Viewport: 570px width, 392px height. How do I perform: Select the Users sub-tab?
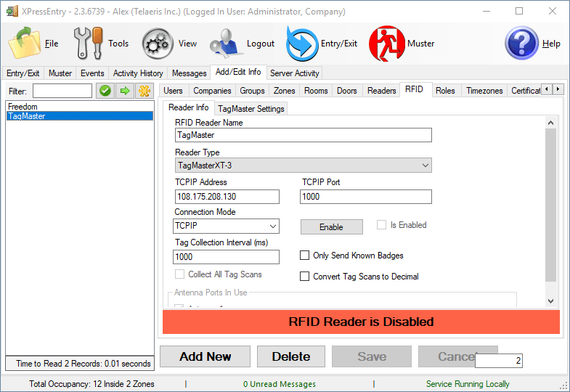[x=173, y=91]
